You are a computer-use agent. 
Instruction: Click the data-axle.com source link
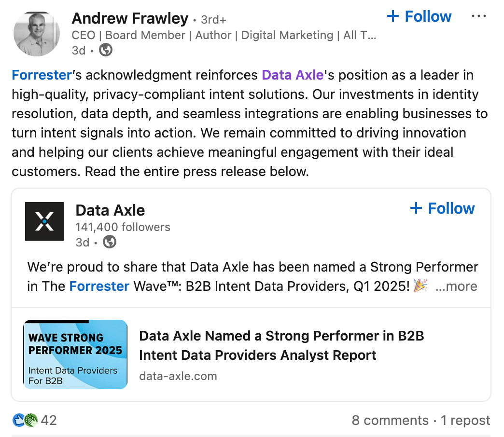click(178, 376)
